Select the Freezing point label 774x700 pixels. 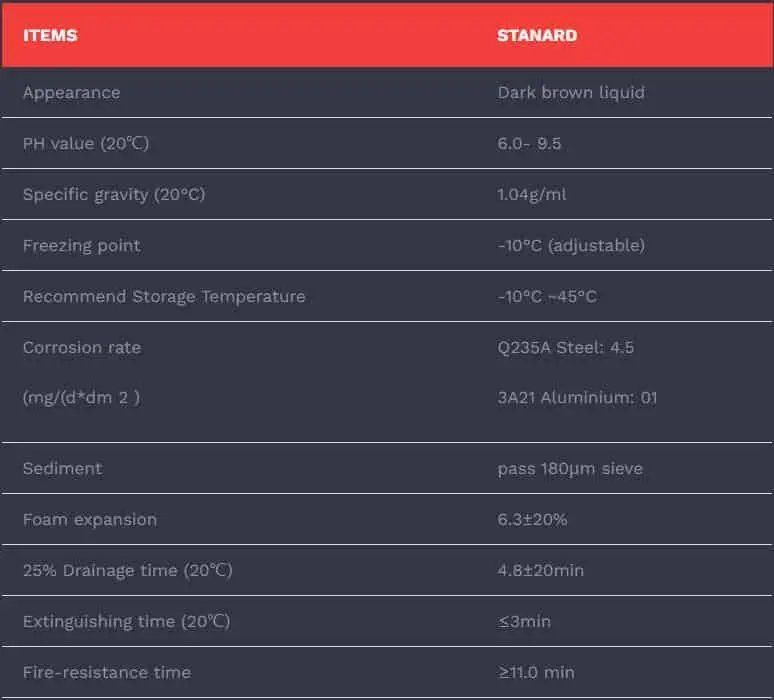point(82,245)
